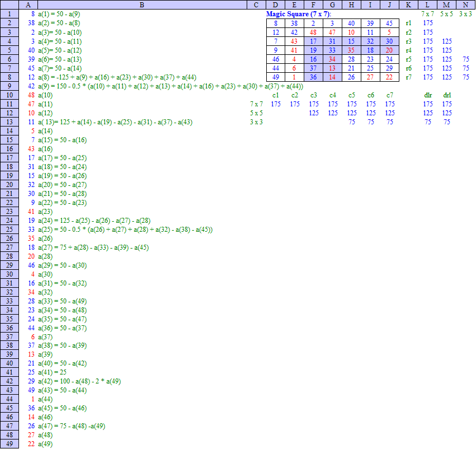Click the 'c7' column label

click(x=389, y=95)
